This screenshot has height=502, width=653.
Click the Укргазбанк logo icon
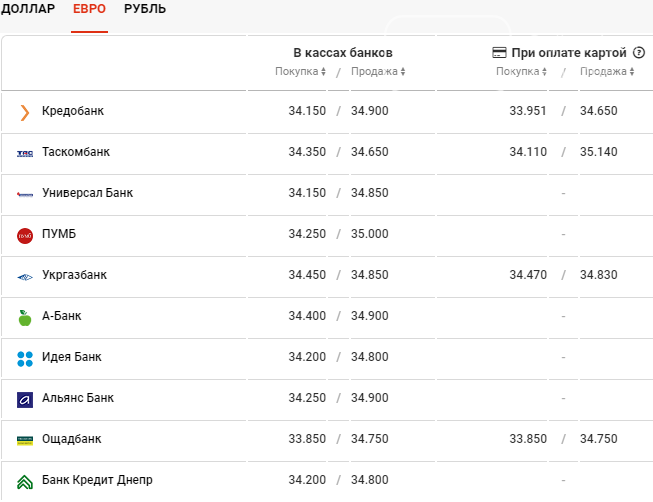click(25, 276)
